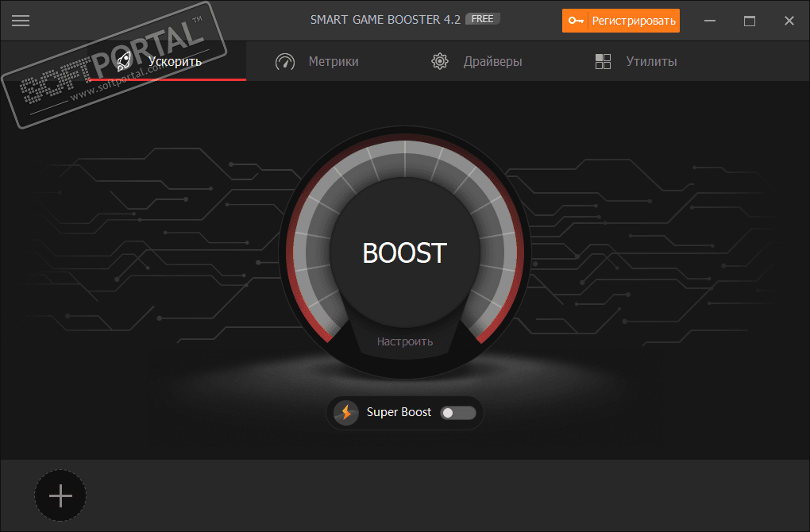Click the orange Регистрировать button

coord(621,21)
